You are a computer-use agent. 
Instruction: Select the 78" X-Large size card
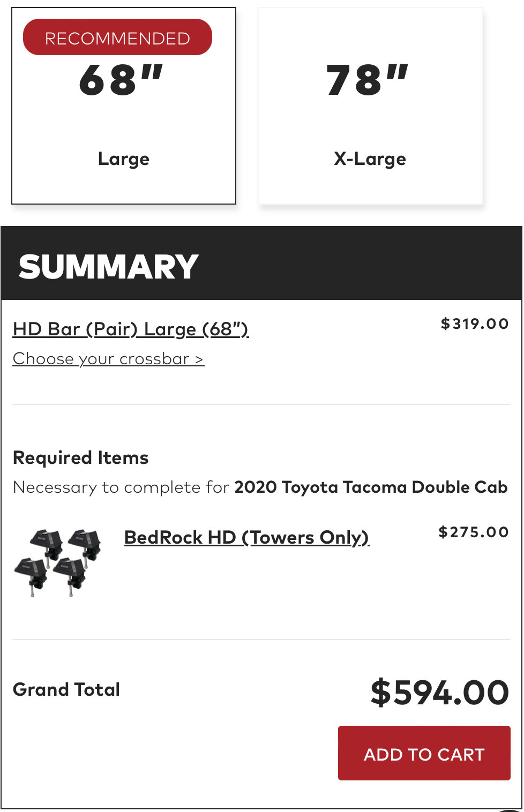[x=370, y=106]
